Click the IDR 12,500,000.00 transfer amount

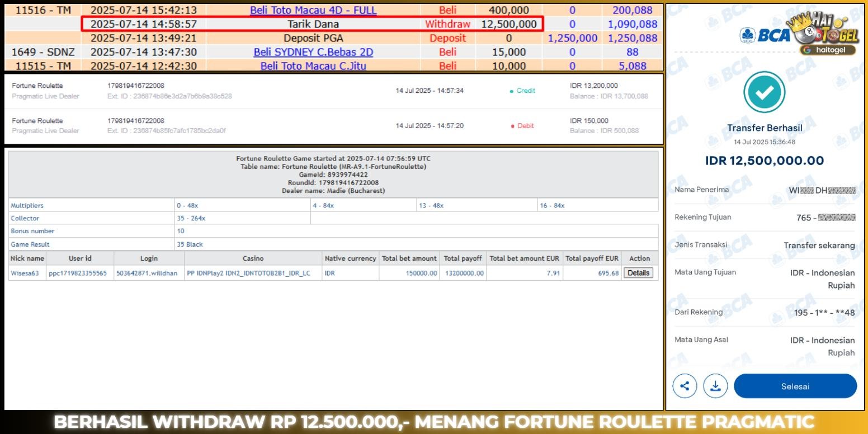[765, 161]
